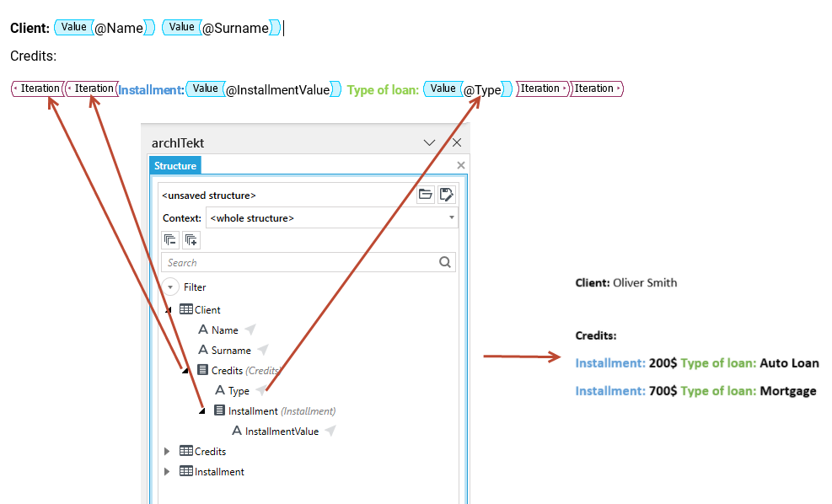This screenshot has height=504, width=832.
Task: Click the insert arrow next to Type
Action: (261, 390)
